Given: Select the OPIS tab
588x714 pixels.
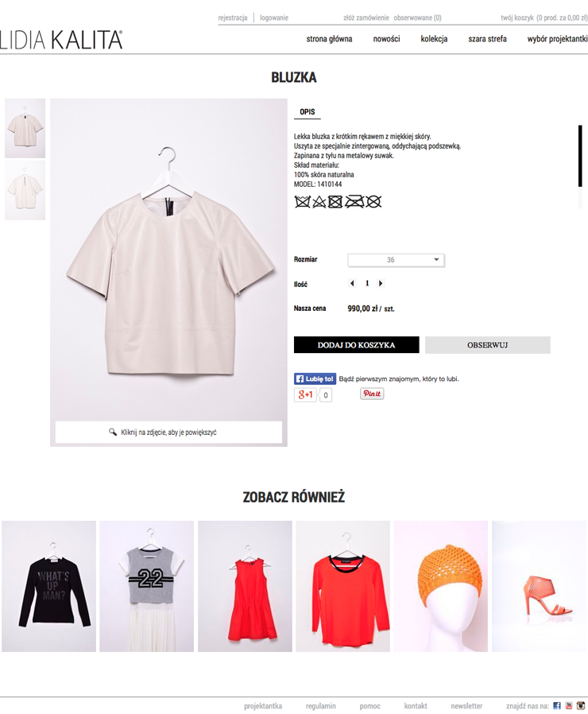Looking at the screenshot, I should 308,111.
